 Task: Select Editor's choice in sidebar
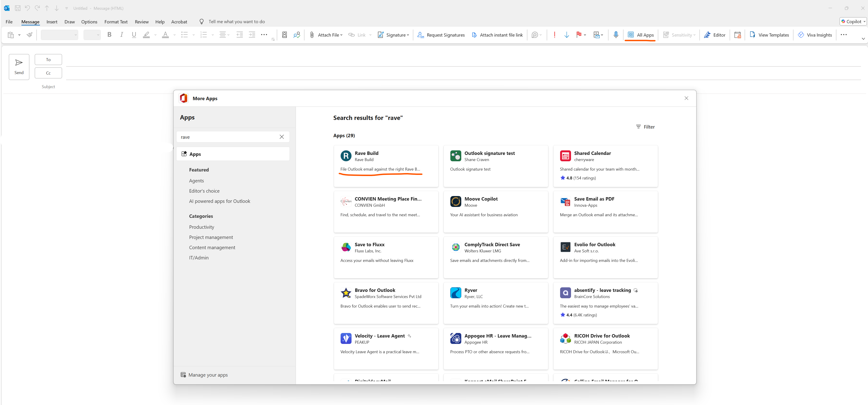click(x=204, y=191)
